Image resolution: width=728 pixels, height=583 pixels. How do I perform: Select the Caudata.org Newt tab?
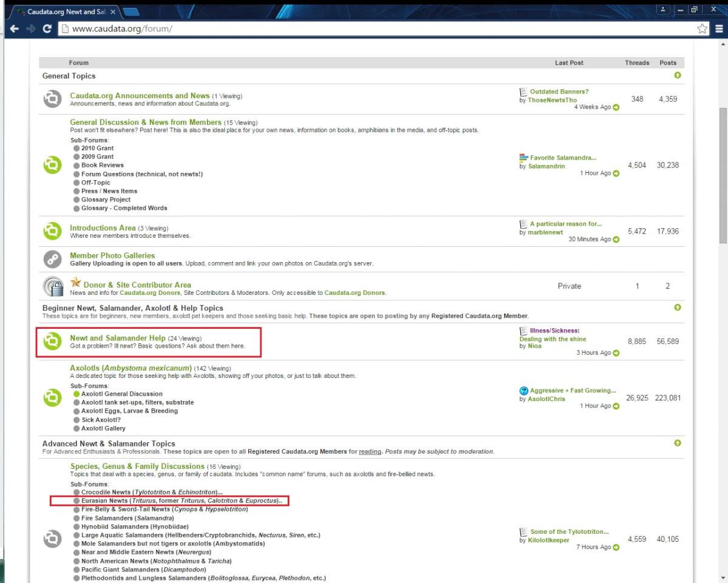click(65, 12)
